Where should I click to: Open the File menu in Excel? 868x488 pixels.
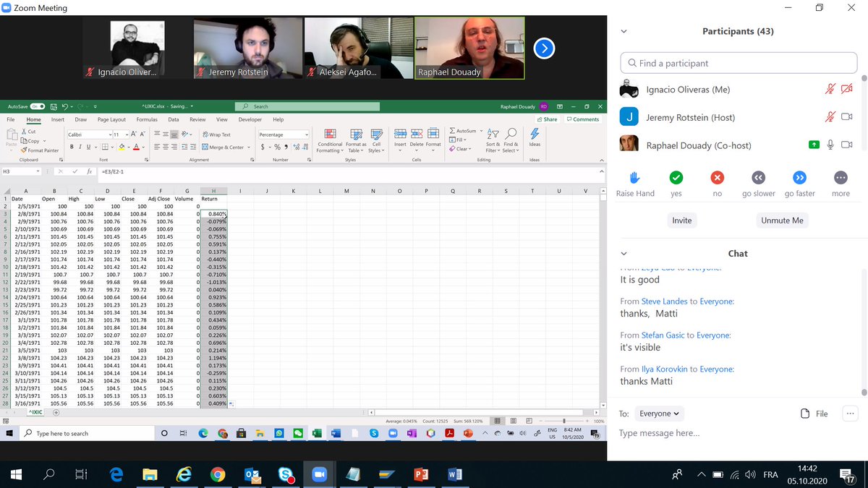coord(11,119)
